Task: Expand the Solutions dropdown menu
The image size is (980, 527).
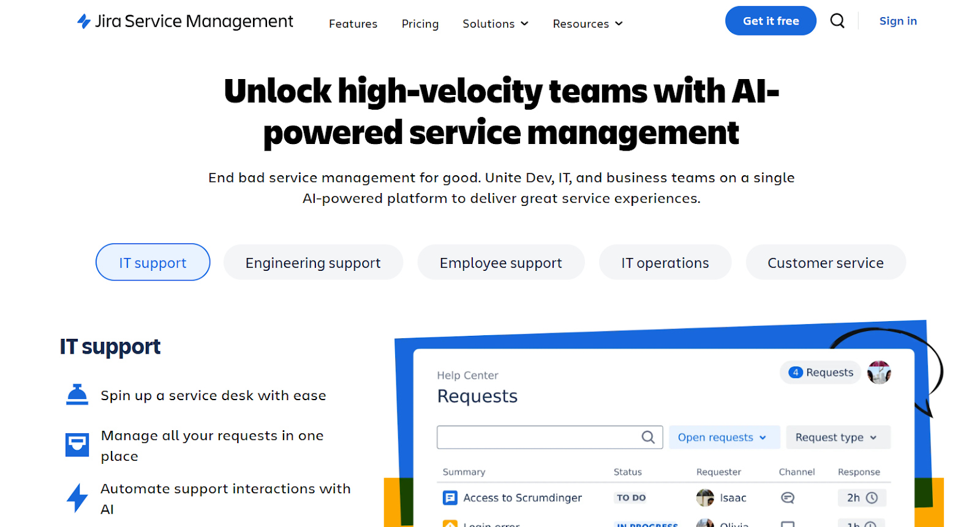Action: pyautogui.click(x=496, y=24)
